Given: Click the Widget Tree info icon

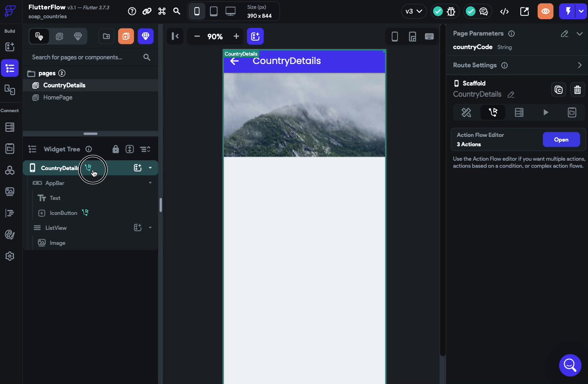Looking at the screenshot, I should [89, 149].
